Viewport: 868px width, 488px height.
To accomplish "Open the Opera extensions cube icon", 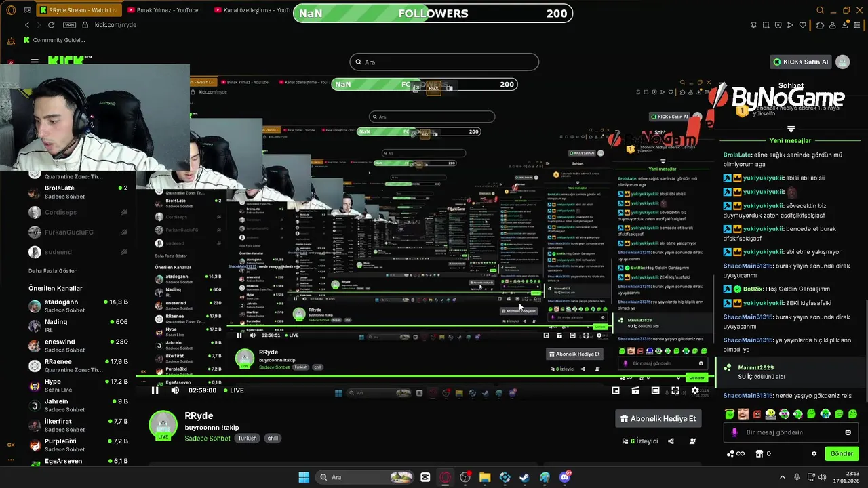I will [x=819, y=25].
